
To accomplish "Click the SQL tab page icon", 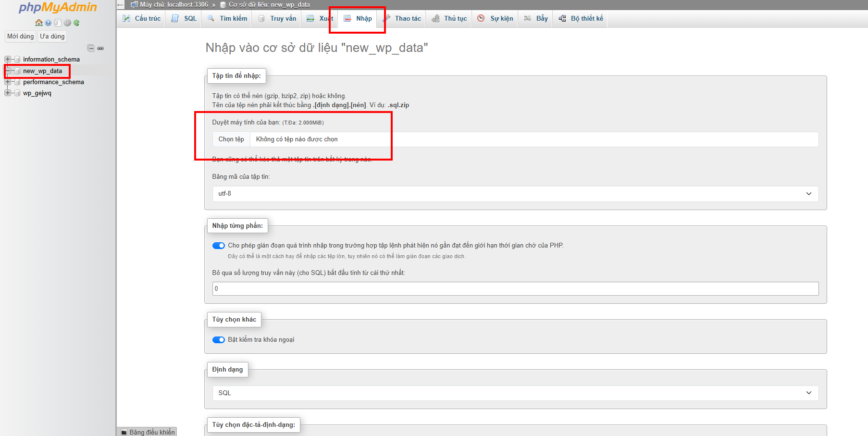I will click(x=175, y=18).
